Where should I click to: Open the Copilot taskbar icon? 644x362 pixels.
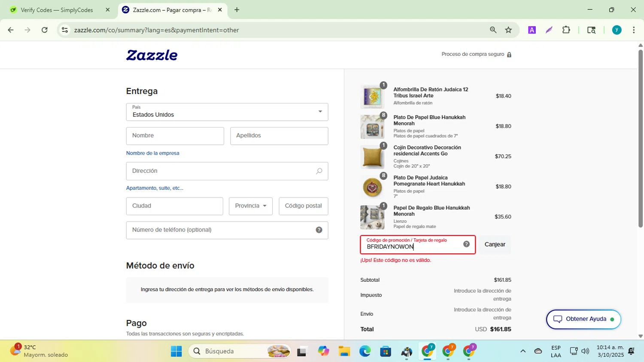point(323,351)
